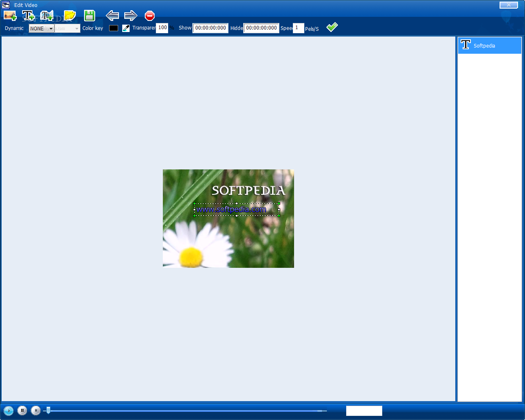Click the Speed value field
The image size is (525, 420).
tap(298, 28)
